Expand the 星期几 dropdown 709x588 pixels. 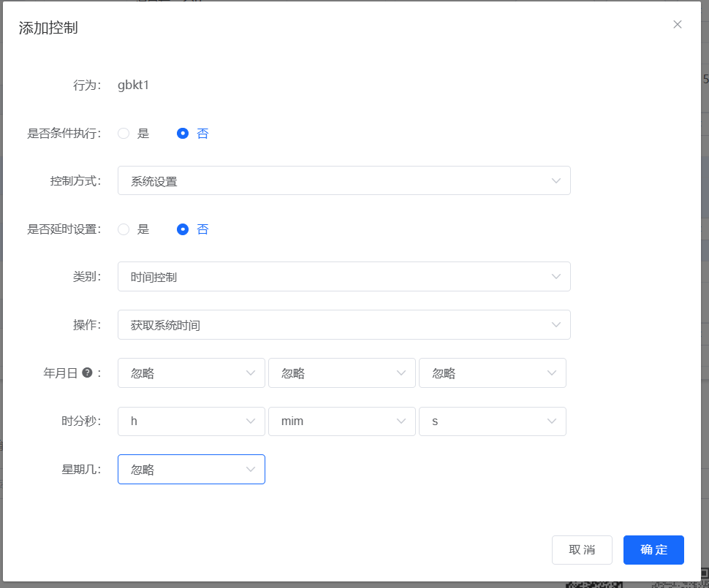coord(191,470)
